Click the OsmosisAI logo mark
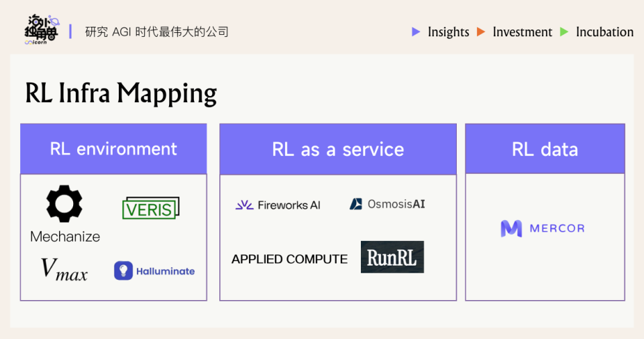Image resolution: width=644 pixels, height=339 pixels. (x=356, y=204)
